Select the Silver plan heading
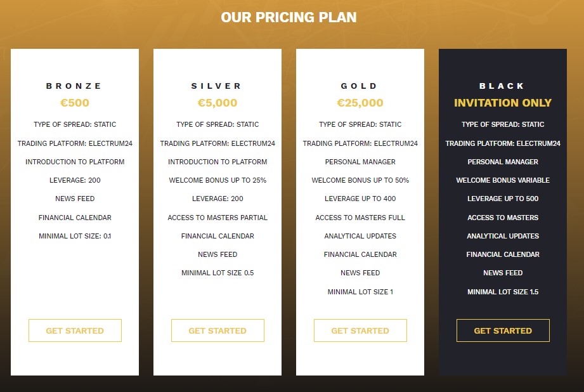 click(x=216, y=86)
